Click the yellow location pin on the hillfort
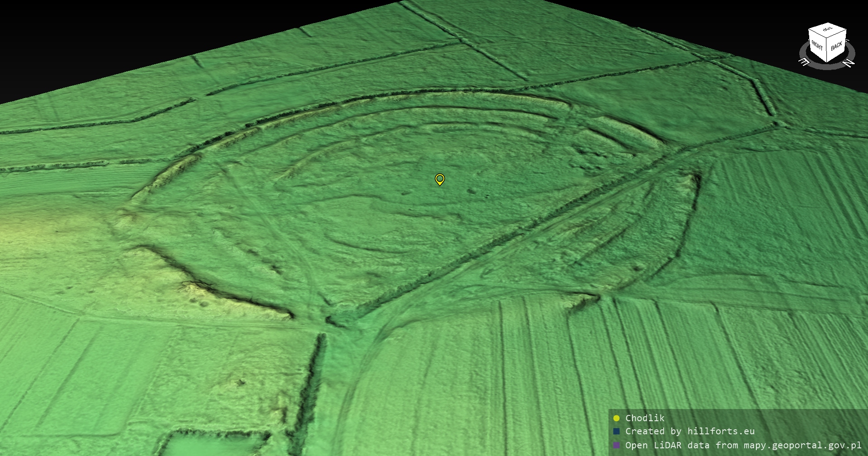Viewport: 868px width, 456px height. (x=439, y=179)
